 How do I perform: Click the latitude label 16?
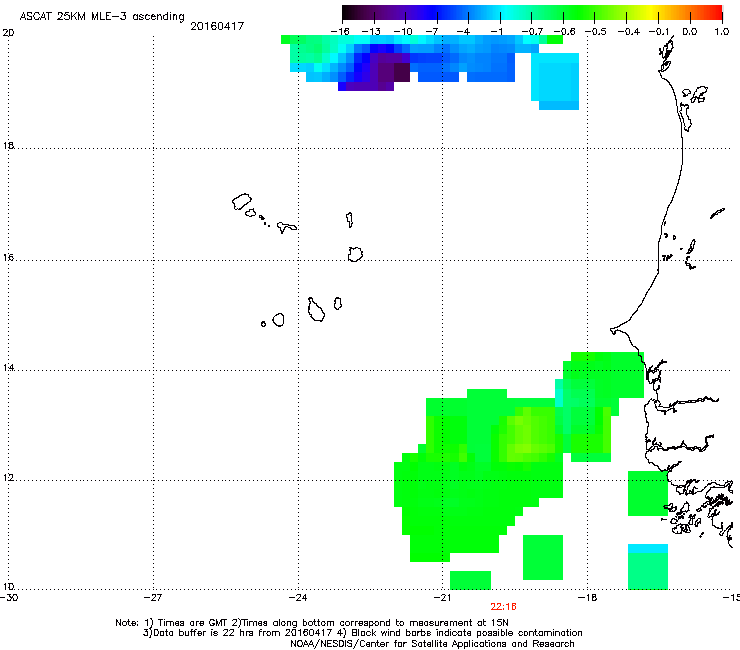[x=8, y=258]
